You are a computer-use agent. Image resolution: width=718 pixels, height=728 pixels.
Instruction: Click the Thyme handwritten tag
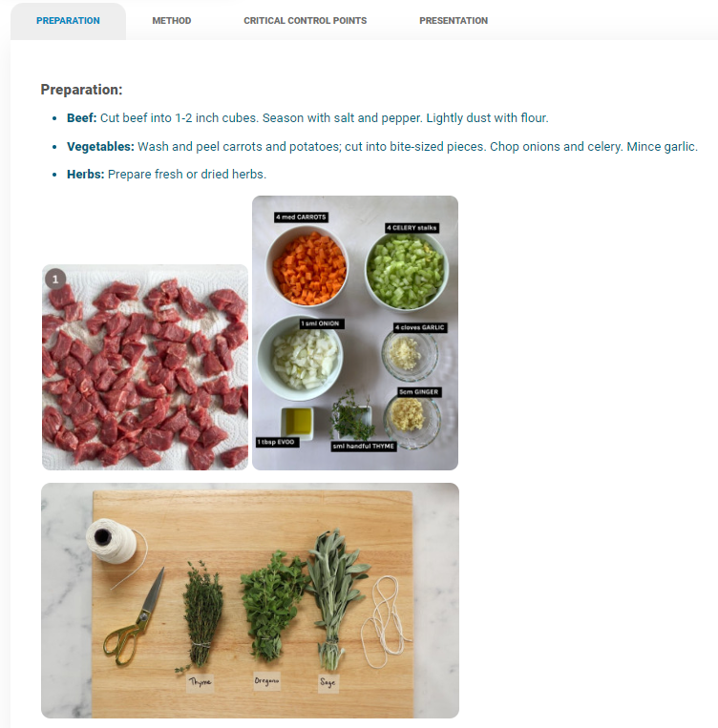point(201,682)
